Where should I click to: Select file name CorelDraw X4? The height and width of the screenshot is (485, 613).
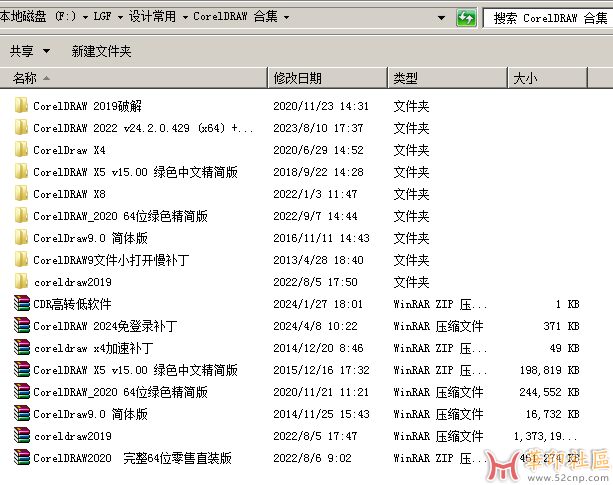coord(69,150)
